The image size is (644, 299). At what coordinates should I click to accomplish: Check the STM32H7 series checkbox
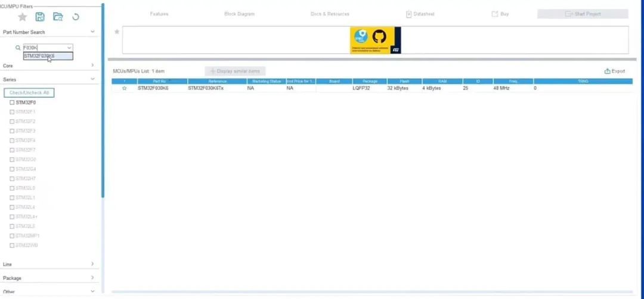pyautogui.click(x=12, y=178)
